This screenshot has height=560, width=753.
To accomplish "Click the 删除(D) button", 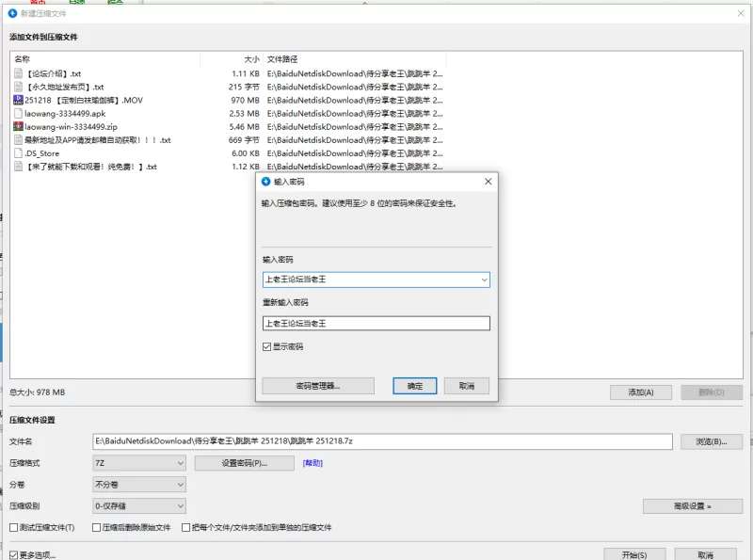I will 712,392.
